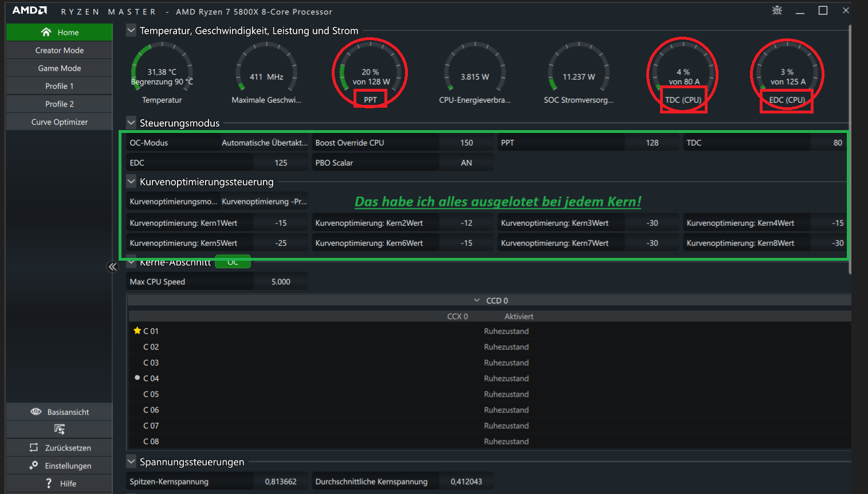Collapse the Steuerungsmodus section
The height and width of the screenshot is (494, 868).
[x=131, y=123]
